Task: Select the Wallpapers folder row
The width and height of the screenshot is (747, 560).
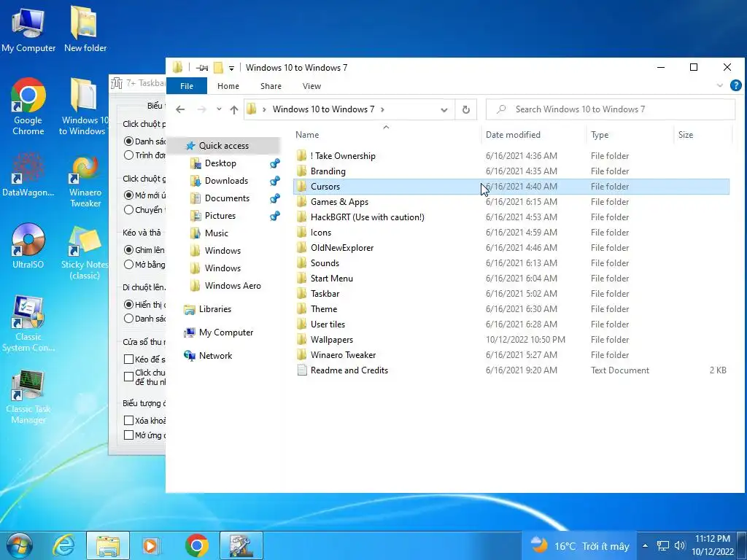Action: pos(511,340)
